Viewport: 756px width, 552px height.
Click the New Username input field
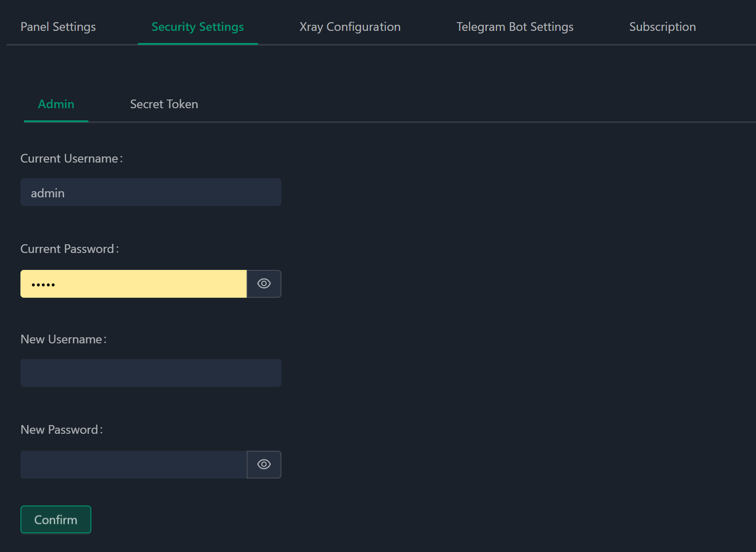tap(151, 373)
